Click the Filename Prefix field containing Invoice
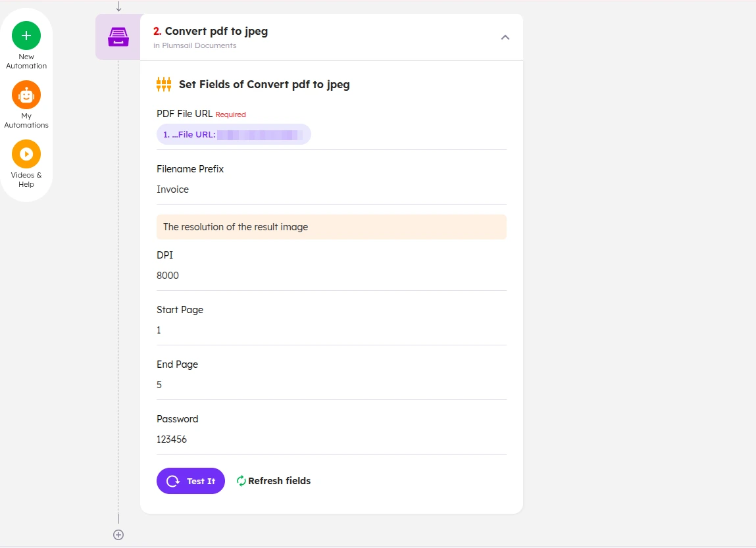 point(331,189)
